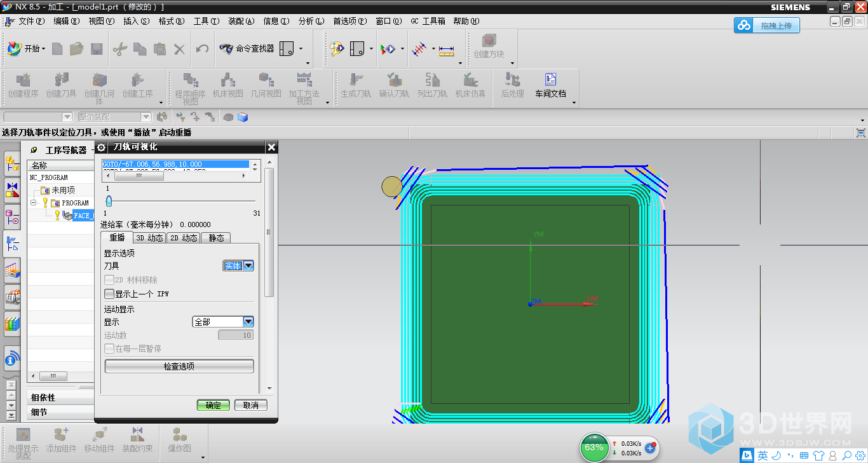Click the Copy icon in toolbar
Screen dimensions: 868x463
140,48
